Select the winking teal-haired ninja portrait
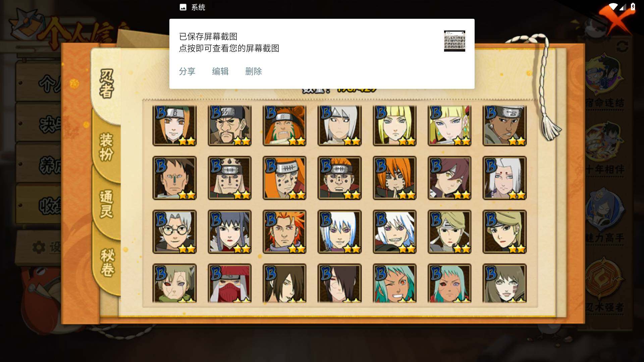 click(x=394, y=283)
